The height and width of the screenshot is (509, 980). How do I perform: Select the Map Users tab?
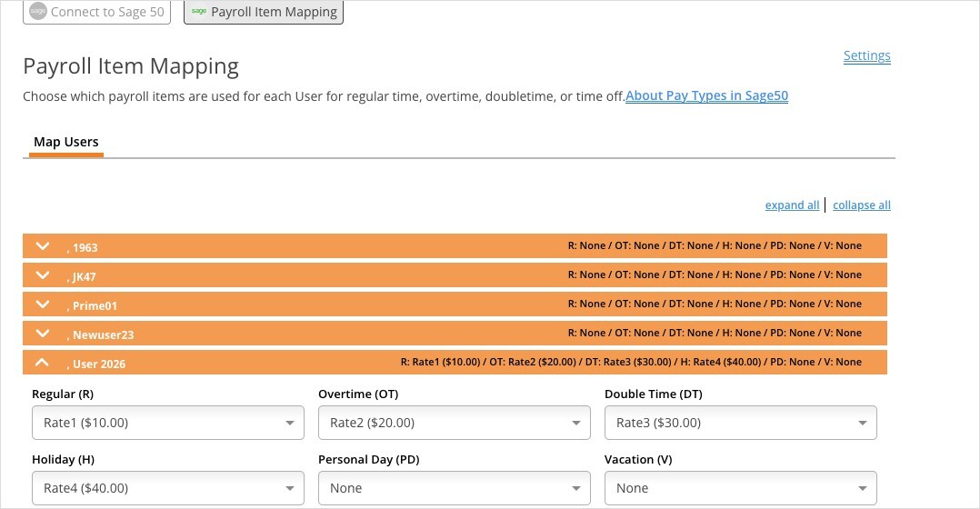(x=66, y=143)
